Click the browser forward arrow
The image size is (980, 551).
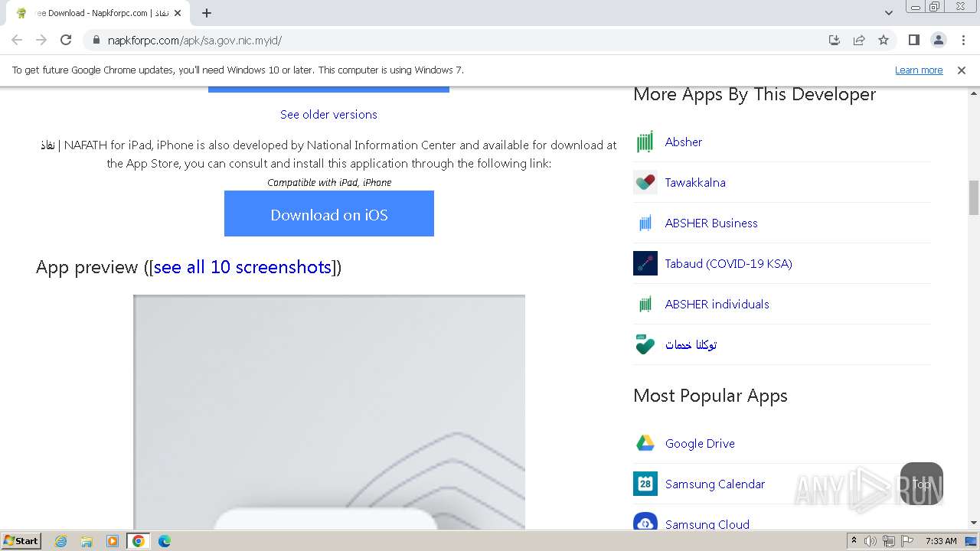[41, 40]
